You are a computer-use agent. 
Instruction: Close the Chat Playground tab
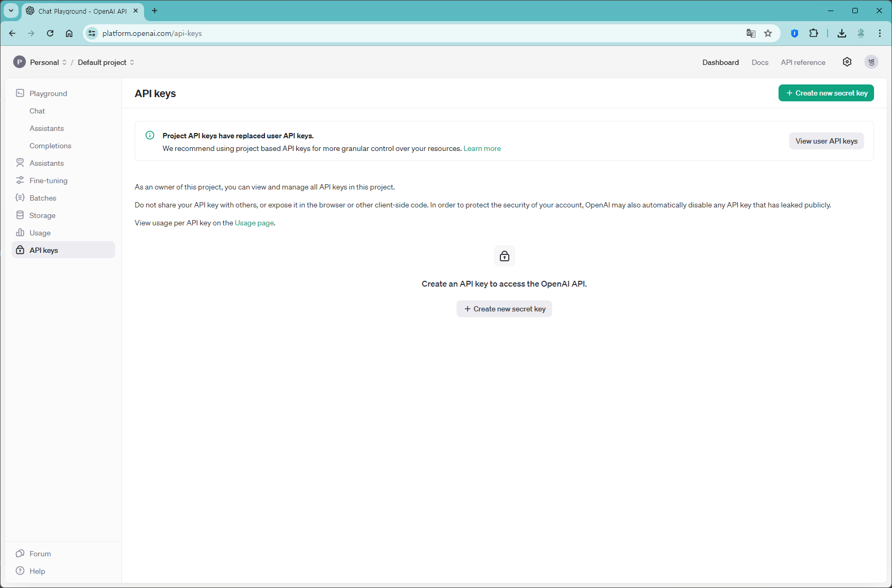coord(136,11)
